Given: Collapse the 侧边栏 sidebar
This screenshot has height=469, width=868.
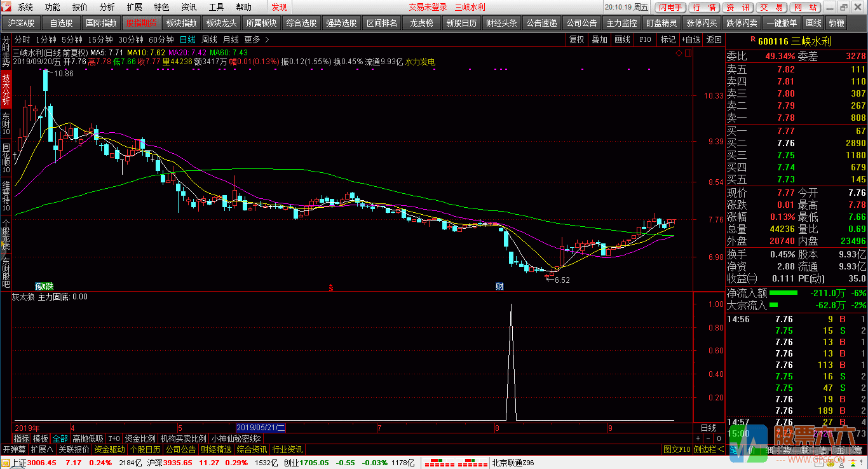Looking at the screenshot, I should (x=709, y=449).
